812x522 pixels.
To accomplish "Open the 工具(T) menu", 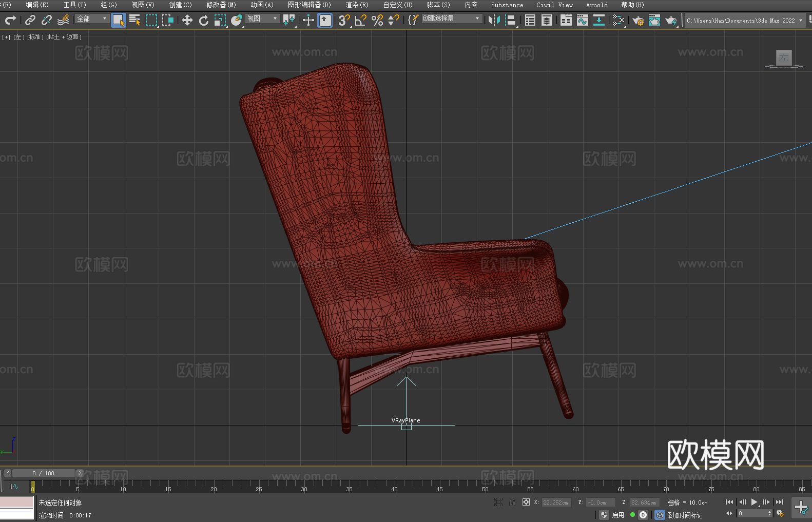I will [74, 5].
